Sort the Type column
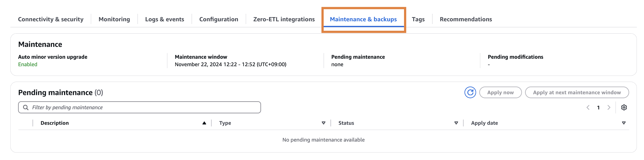This screenshot has height=160, width=644. 323,123
